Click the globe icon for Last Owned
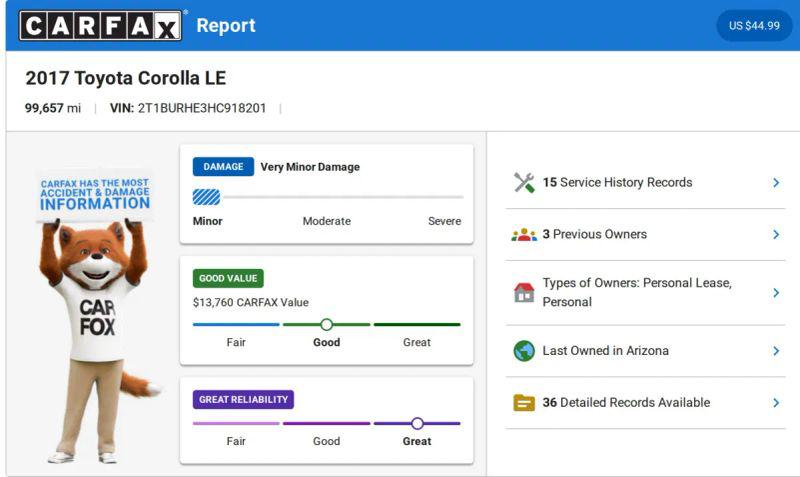The image size is (800, 477). pyautogui.click(x=524, y=351)
